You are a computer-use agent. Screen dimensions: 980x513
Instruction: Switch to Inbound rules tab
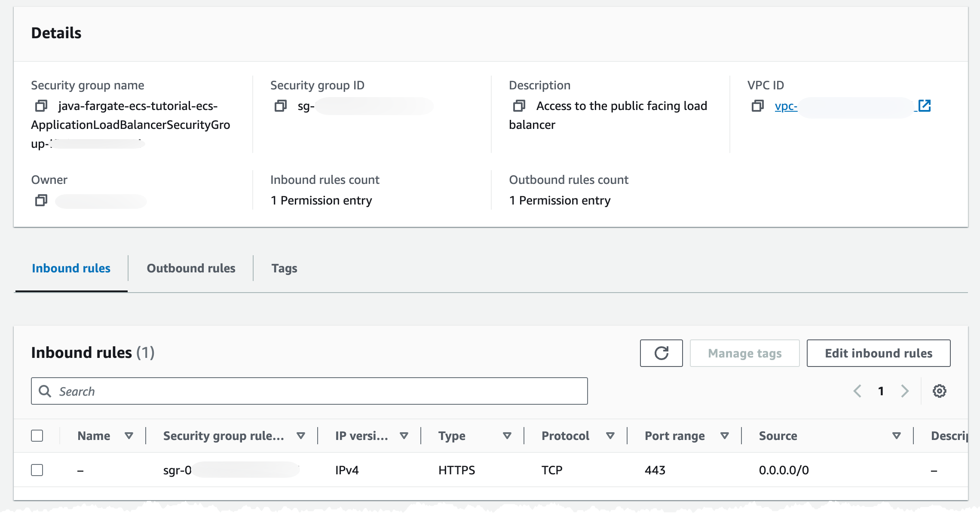(x=71, y=268)
